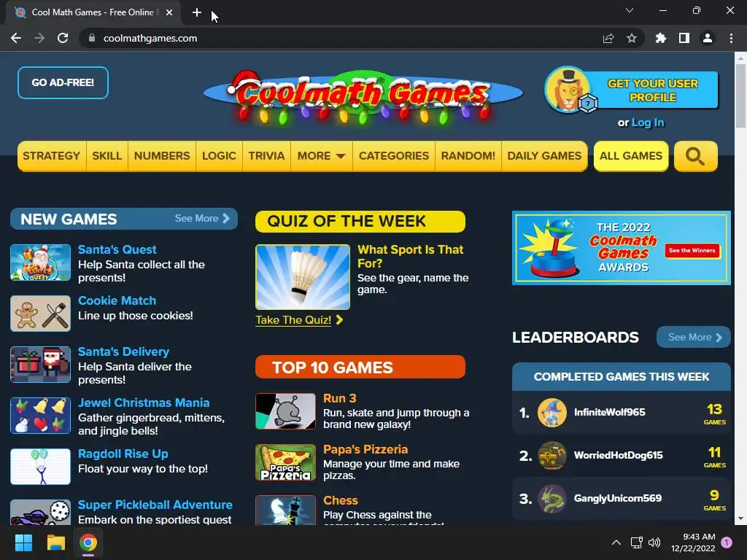The height and width of the screenshot is (560, 747).
Task: Open the Numbers games menu item
Action: pos(162,156)
